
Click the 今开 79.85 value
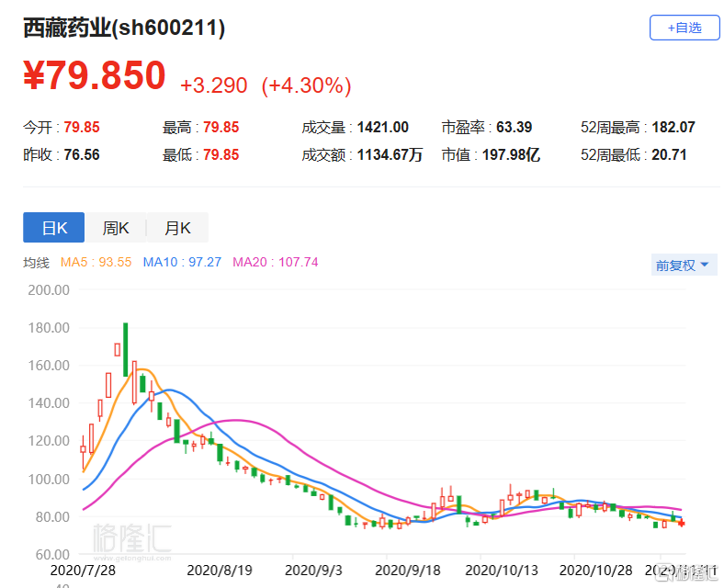pyautogui.click(x=82, y=127)
